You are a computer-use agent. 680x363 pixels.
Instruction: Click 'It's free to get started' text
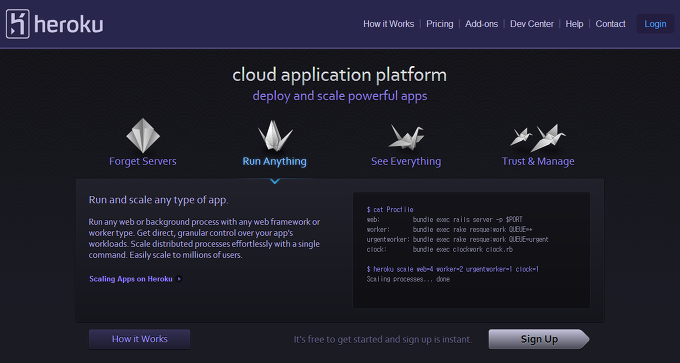383,339
